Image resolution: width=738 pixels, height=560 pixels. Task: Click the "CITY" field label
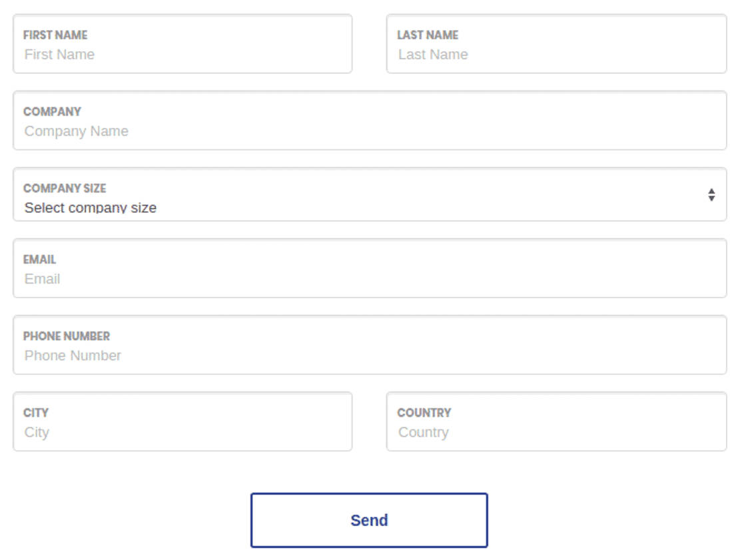(36, 413)
